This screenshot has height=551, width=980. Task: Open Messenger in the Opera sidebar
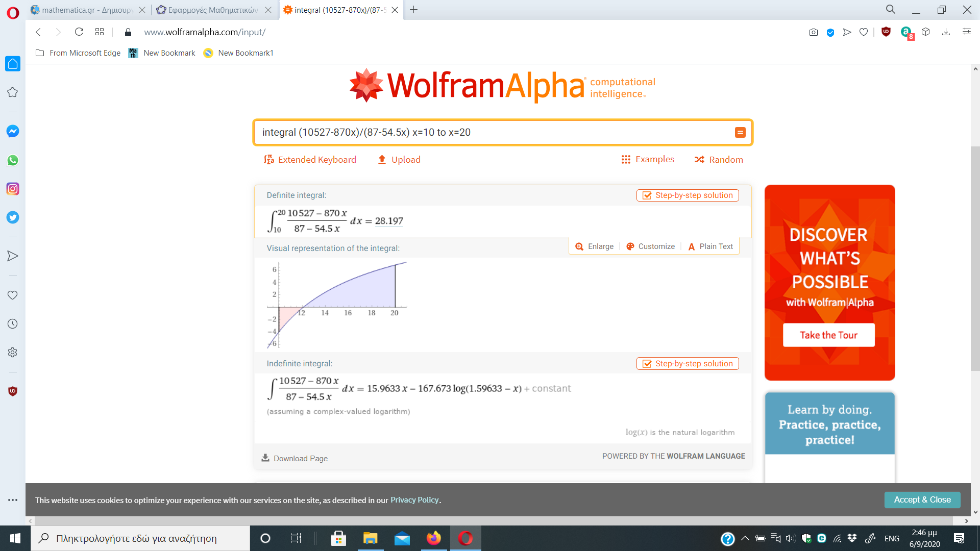click(13, 131)
